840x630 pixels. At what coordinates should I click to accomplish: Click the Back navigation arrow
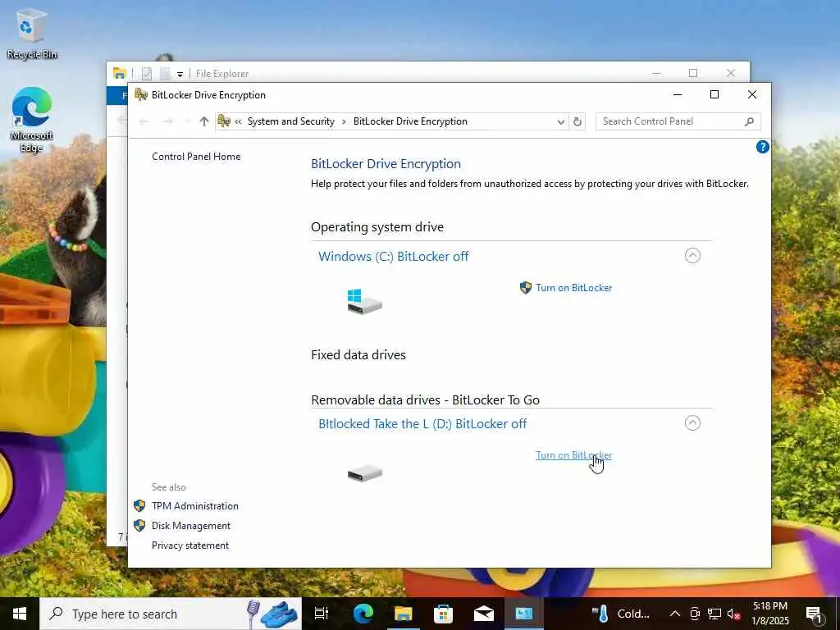(144, 121)
